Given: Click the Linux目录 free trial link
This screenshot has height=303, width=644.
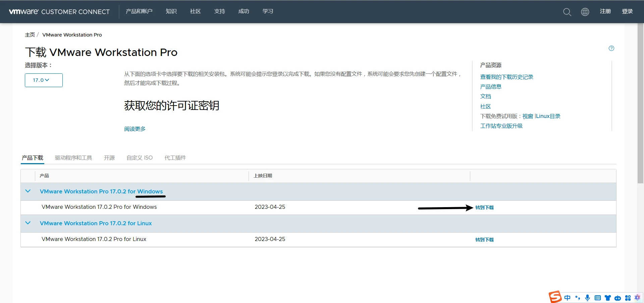Looking at the screenshot, I should click(x=548, y=116).
